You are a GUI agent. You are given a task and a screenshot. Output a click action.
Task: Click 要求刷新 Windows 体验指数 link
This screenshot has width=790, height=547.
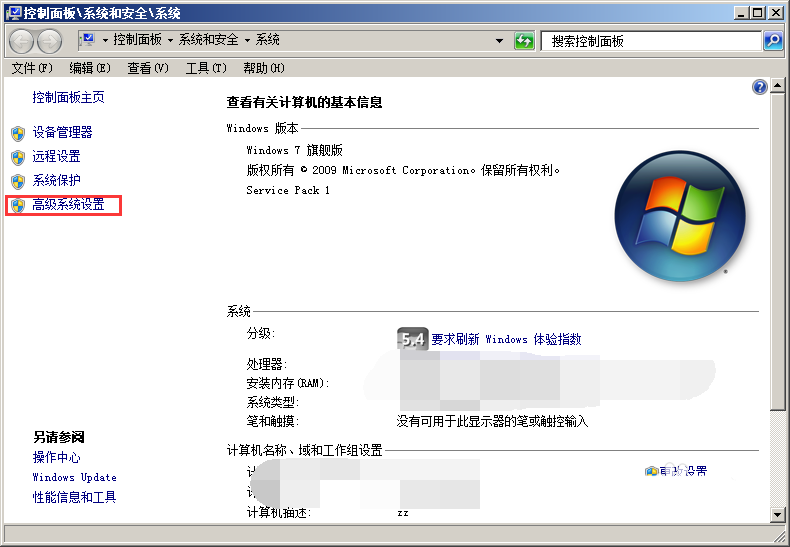click(506, 339)
